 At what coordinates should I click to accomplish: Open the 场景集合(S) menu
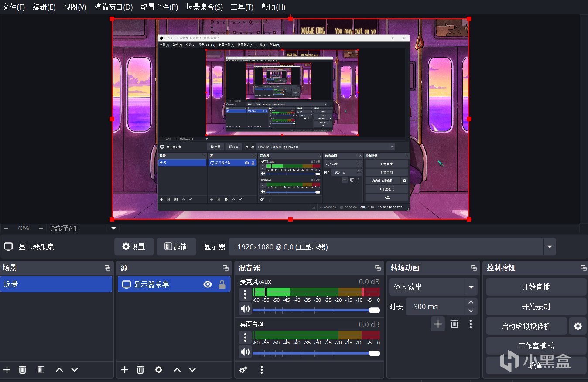click(205, 7)
